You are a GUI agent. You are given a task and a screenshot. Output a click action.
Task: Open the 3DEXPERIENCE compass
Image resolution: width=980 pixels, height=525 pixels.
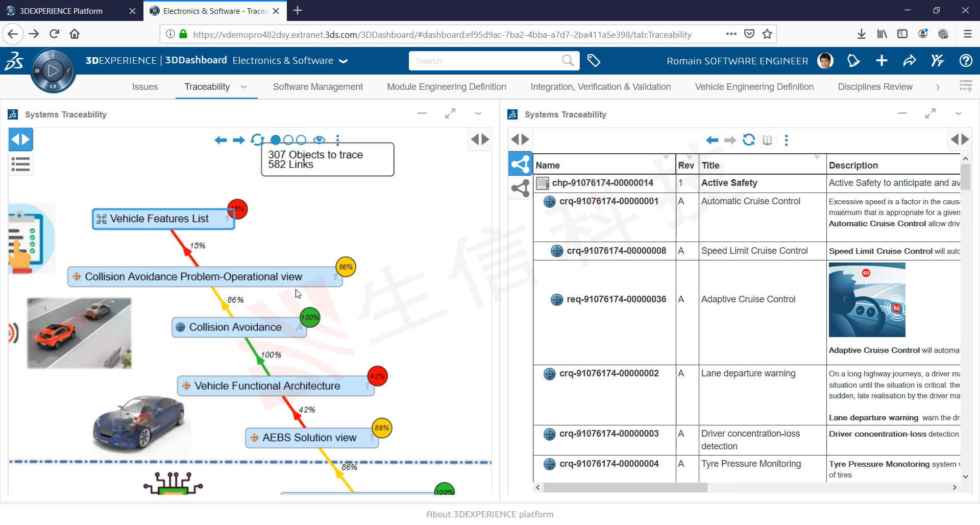pyautogui.click(x=53, y=70)
